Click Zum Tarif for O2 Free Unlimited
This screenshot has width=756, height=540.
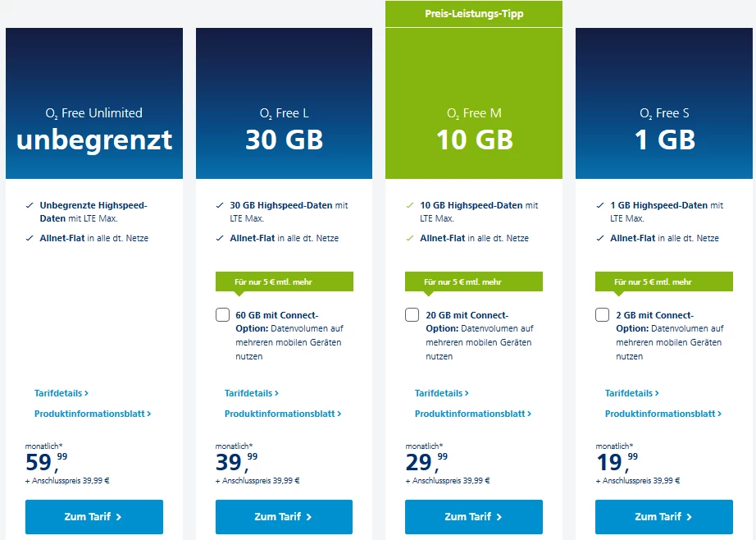[x=94, y=517]
